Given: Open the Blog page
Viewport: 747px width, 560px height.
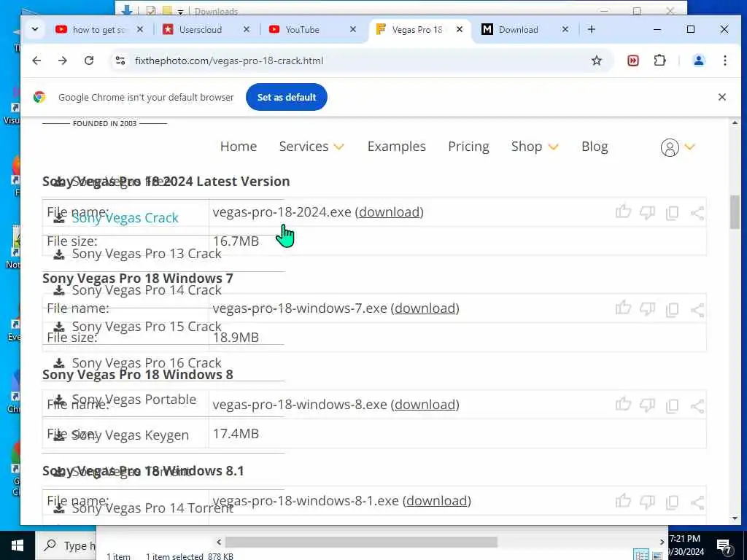Looking at the screenshot, I should pyautogui.click(x=595, y=147).
